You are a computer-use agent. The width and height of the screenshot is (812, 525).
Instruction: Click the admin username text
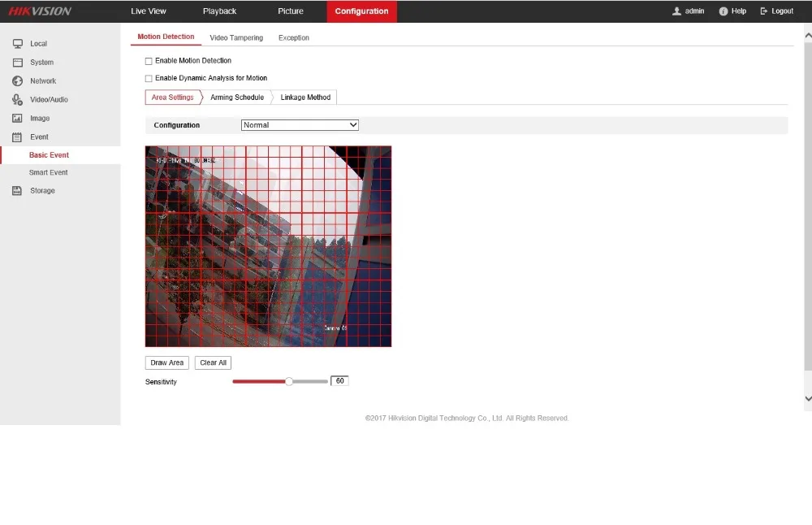(694, 11)
